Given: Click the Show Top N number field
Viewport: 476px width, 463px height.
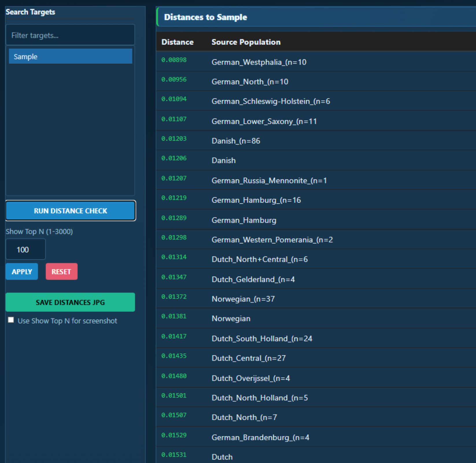Looking at the screenshot, I should [x=25, y=249].
